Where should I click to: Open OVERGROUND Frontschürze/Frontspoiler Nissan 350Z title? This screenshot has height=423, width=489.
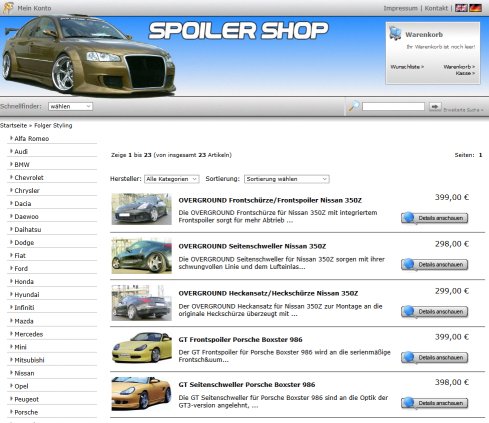tap(270, 200)
